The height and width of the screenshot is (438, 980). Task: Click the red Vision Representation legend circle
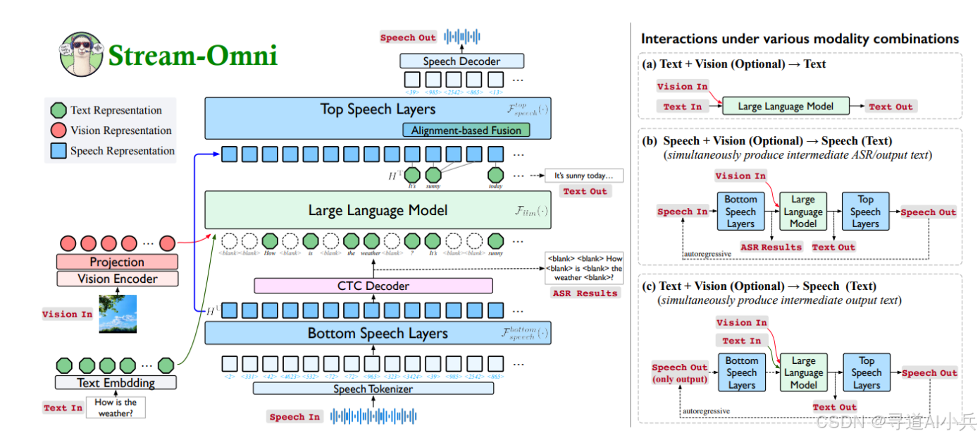tap(59, 130)
